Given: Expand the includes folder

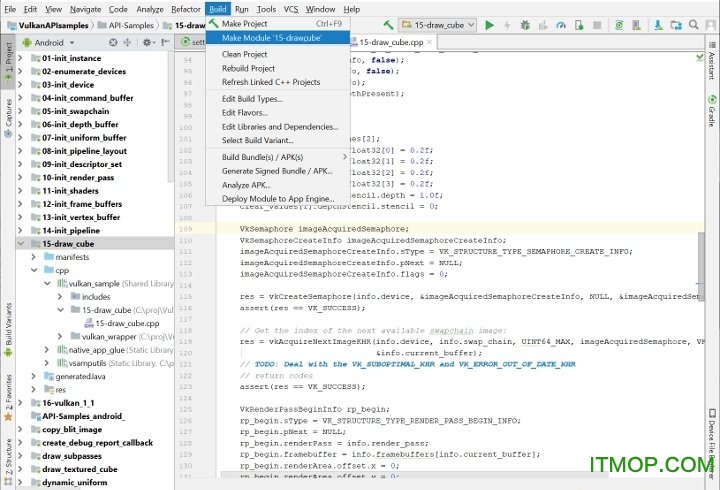Looking at the screenshot, I should 60,297.
